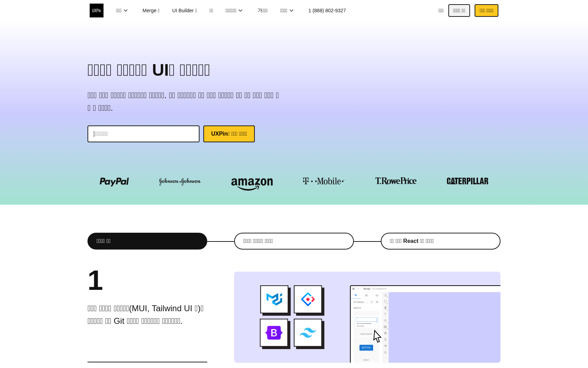Image resolution: width=588 pixels, height=368 pixels.
Task: Switch to Documentation tab in editor mockup
Action: click(379, 289)
